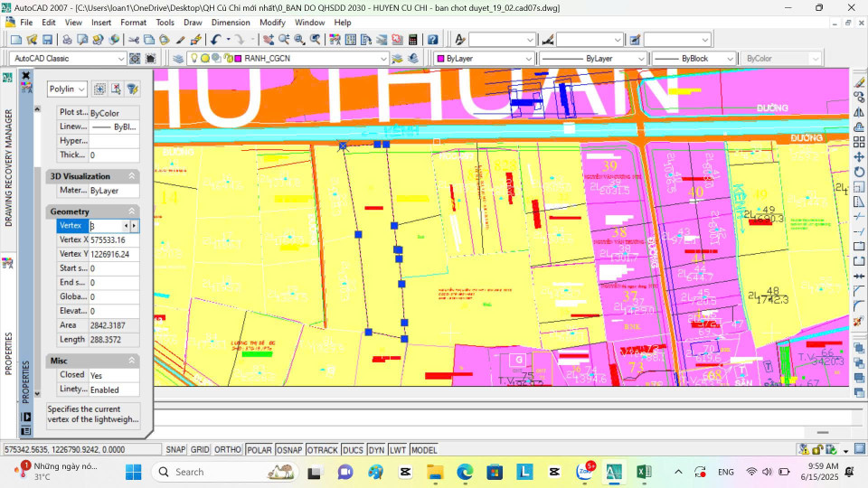Click the Quick Select icon in Properties
Viewport: 868px width, 488px height.
click(132, 89)
